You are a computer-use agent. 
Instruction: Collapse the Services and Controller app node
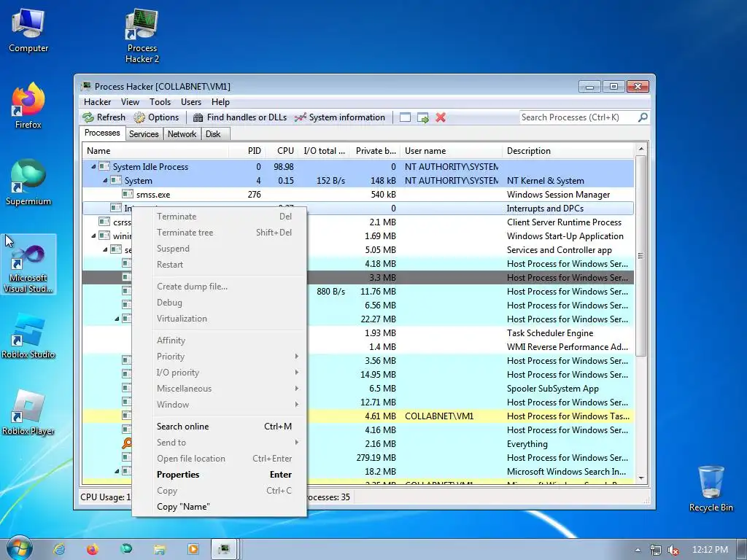[x=105, y=249]
